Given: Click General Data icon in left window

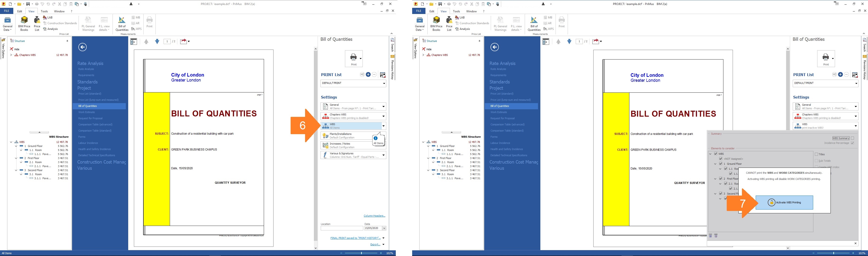Looking at the screenshot, I should tap(7, 23).
